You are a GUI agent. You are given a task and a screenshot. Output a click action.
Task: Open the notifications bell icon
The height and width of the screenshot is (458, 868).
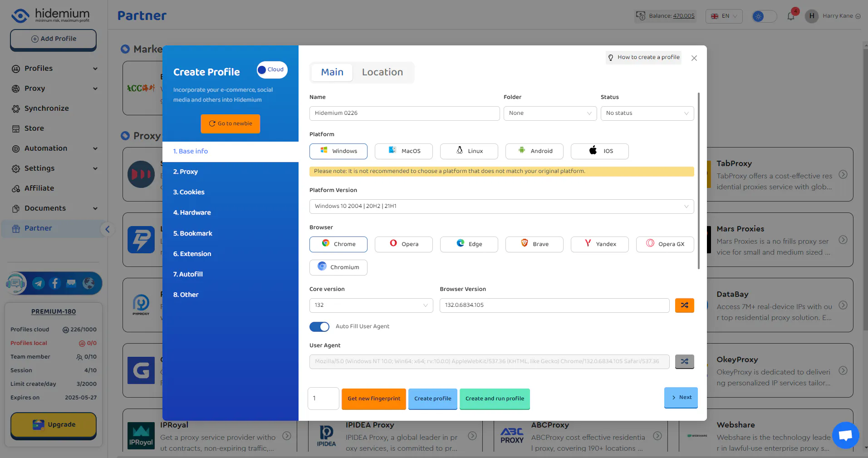point(791,16)
